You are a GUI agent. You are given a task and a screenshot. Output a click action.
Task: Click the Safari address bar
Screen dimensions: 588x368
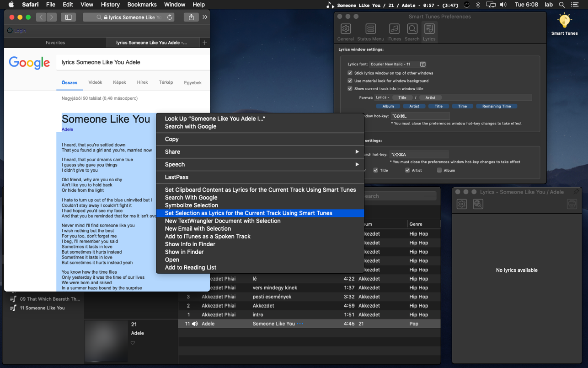[129, 17]
